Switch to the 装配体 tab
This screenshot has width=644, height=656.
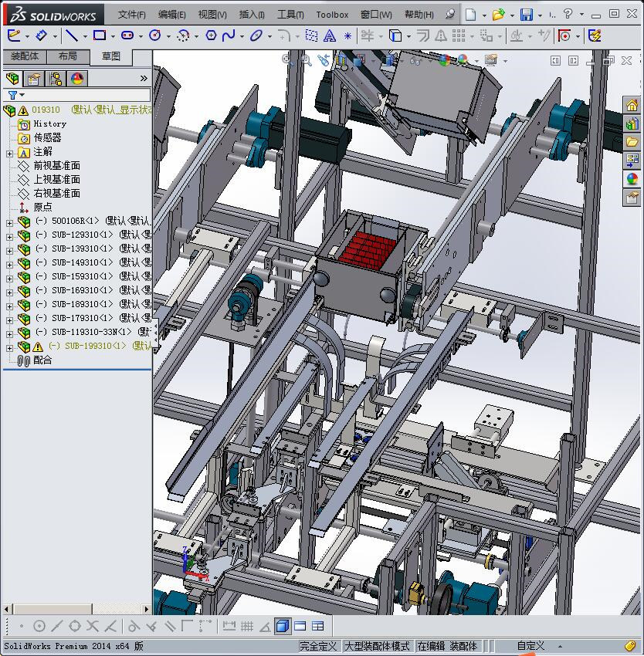[24, 56]
